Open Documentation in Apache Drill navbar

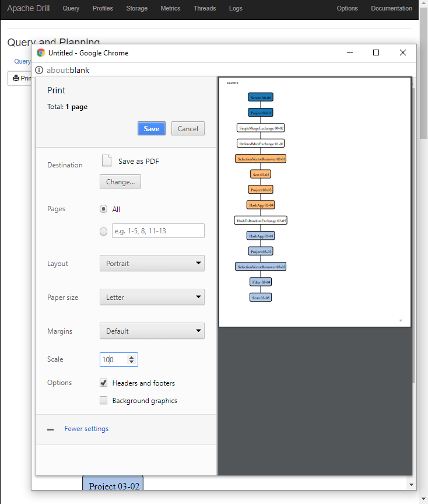pyautogui.click(x=391, y=8)
